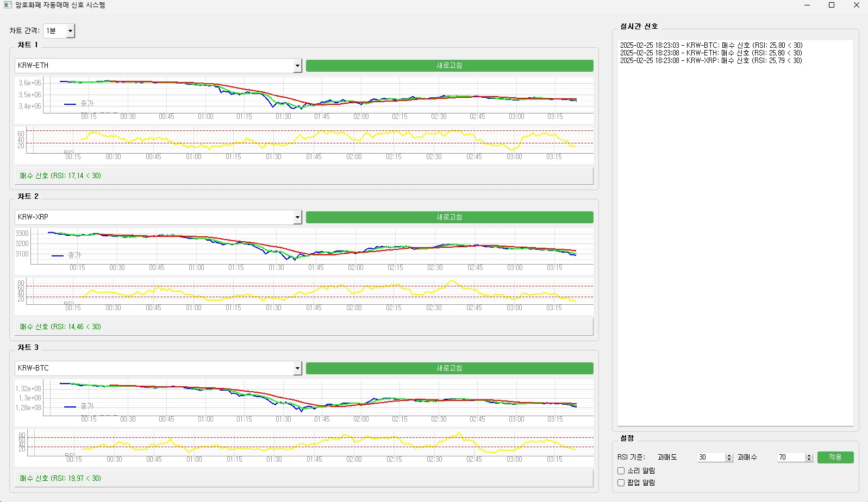
Task: Increase the 과매수 overbought threshold value
Action: click(809, 455)
